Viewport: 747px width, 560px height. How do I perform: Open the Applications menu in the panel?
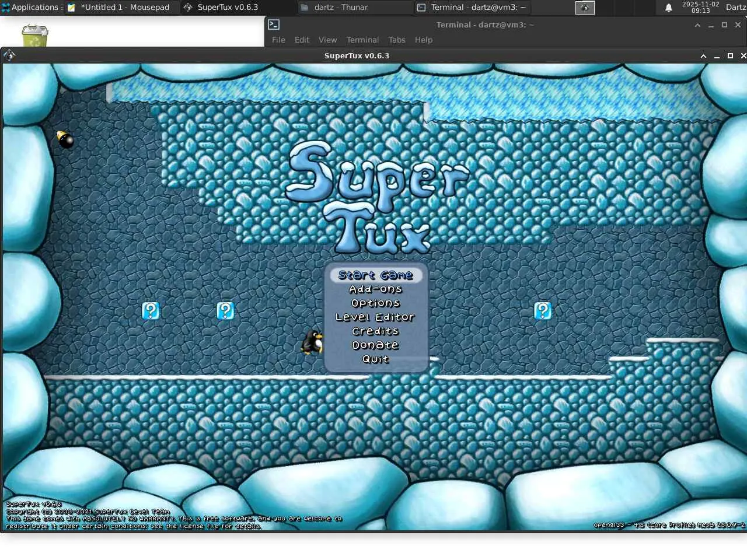[x=30, y=8]
